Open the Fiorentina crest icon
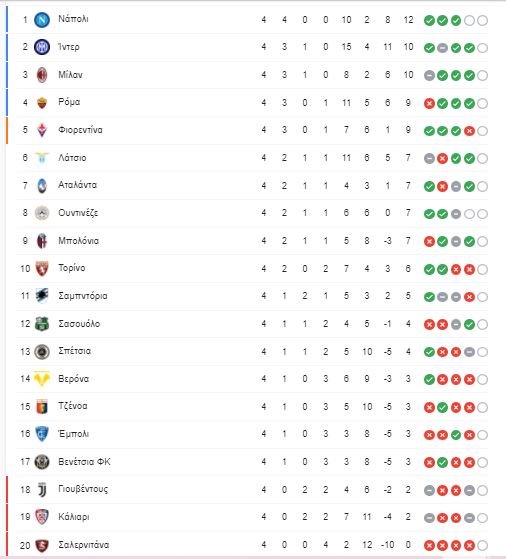This screenshot has width=506, height=559. pos(42,130)
